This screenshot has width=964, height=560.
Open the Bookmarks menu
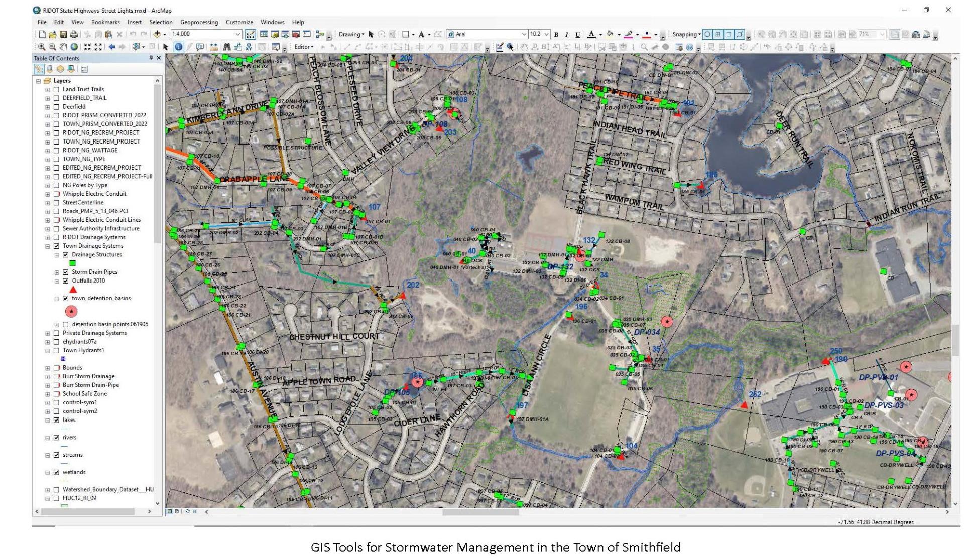(105, 23)
